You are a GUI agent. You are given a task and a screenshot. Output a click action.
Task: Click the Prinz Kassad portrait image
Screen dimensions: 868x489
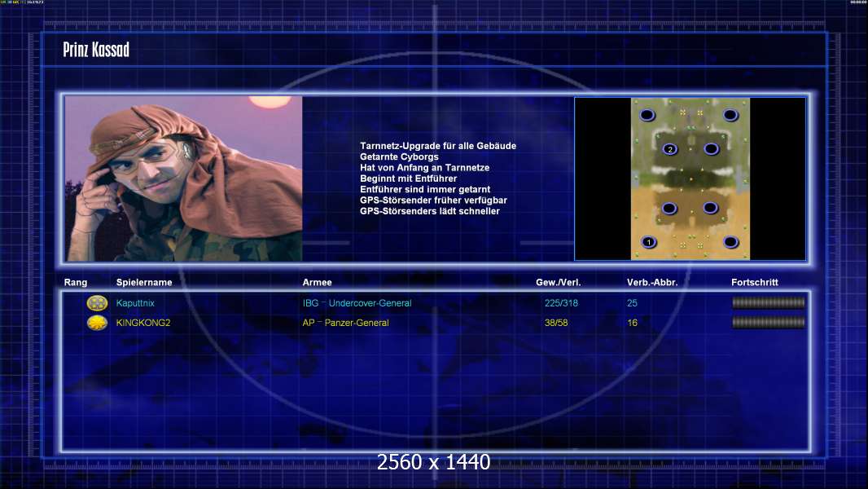click(184, 178)
